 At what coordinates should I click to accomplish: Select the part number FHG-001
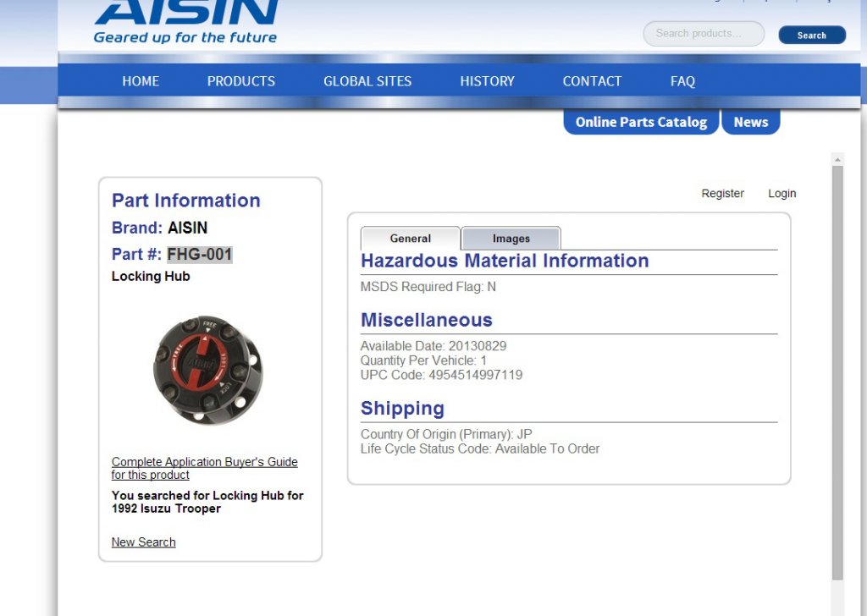pyautogui.click(x=200, y=254)
